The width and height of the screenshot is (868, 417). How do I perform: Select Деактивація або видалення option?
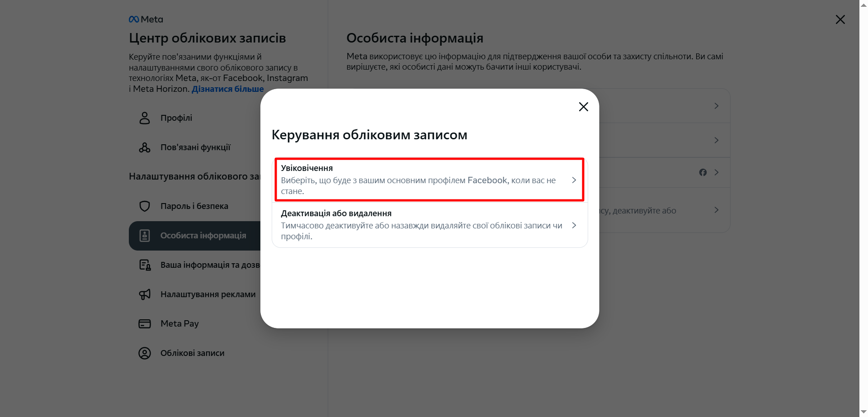(x=421, y=225)
